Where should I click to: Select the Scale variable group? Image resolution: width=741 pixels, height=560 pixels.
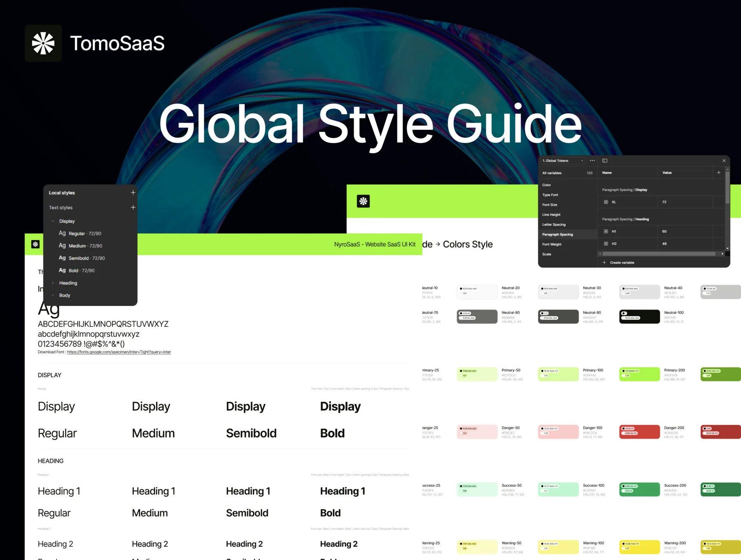coord(567,254)
